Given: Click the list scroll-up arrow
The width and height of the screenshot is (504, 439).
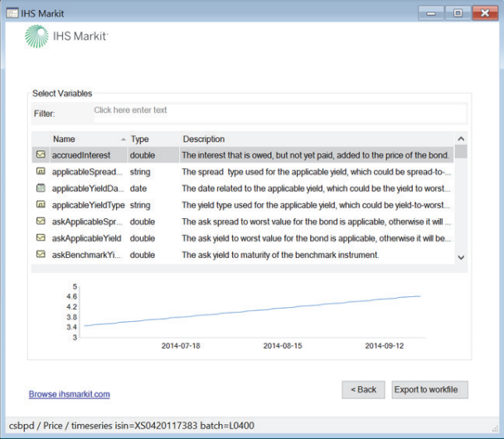Looking at the screenshot, I should [x=461, y=139].
